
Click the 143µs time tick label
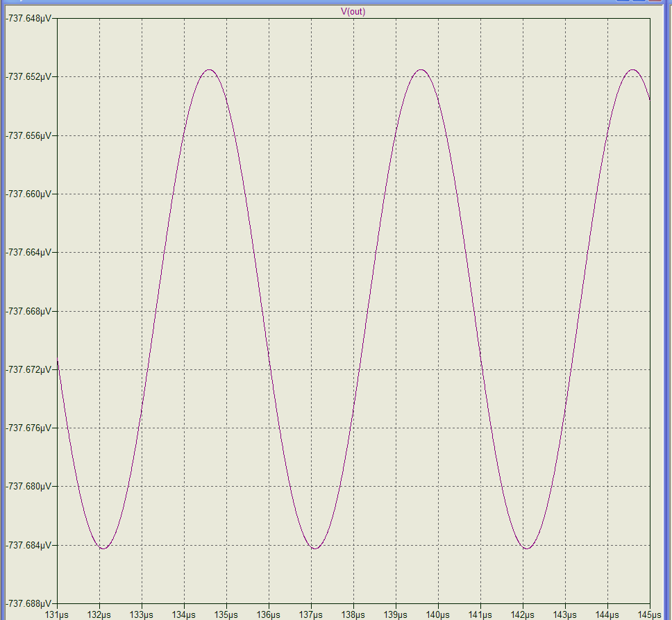[x=565, y=615]
